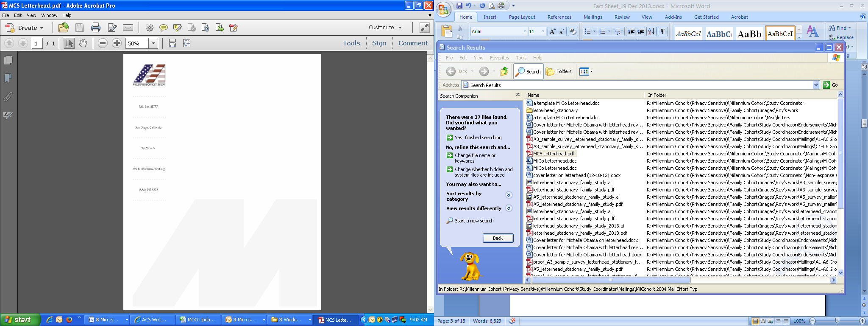Click the Go button beside Address bar
868x326 pixels.
pos(831,85)
